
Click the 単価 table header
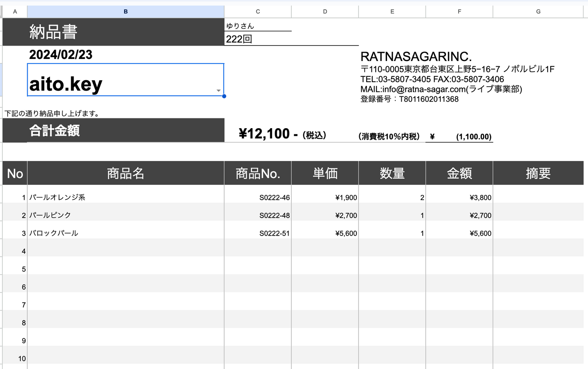coord(325,173)
